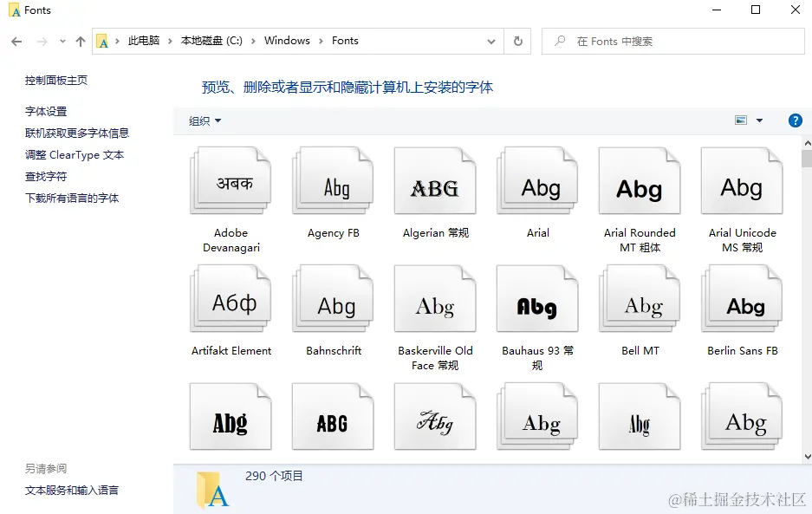Click the 在 Fonts 中搜索 search field
The height and width of the screenshot is (514, 812).
point(673,41)
